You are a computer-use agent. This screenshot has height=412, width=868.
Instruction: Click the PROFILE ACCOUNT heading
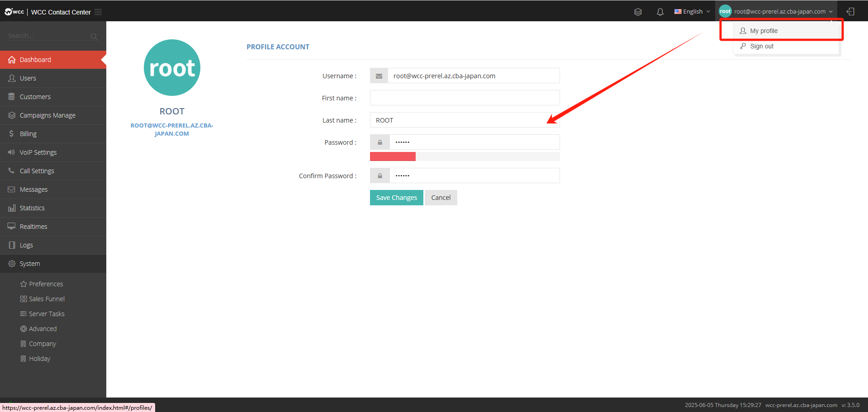(278, 47)
